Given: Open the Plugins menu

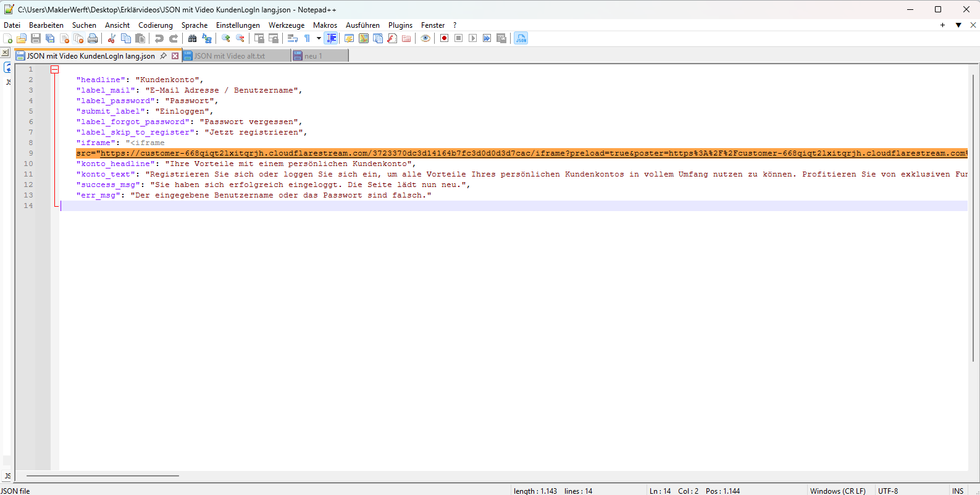Looking at the screenshot, I should [x=400, y=25].
